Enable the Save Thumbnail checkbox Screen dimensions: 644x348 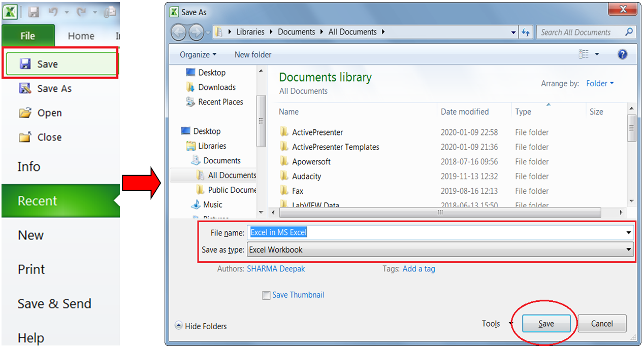click(x=266, y=295)
